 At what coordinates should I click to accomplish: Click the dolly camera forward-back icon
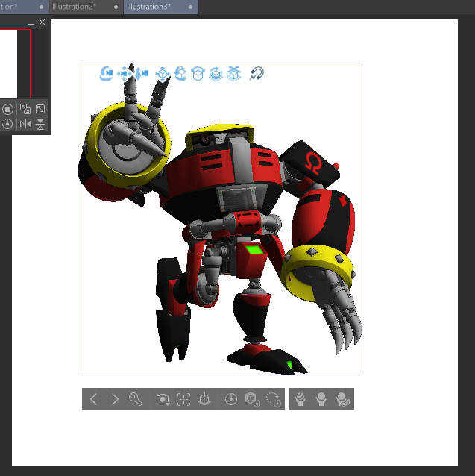point(142,74)
